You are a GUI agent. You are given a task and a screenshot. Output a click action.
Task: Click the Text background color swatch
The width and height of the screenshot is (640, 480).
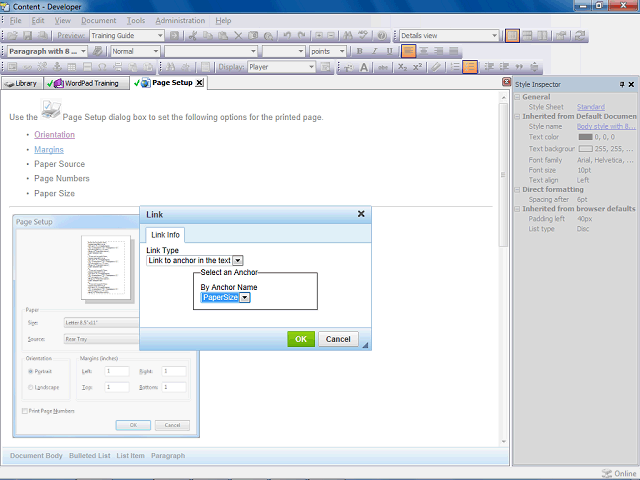point(585,149)
